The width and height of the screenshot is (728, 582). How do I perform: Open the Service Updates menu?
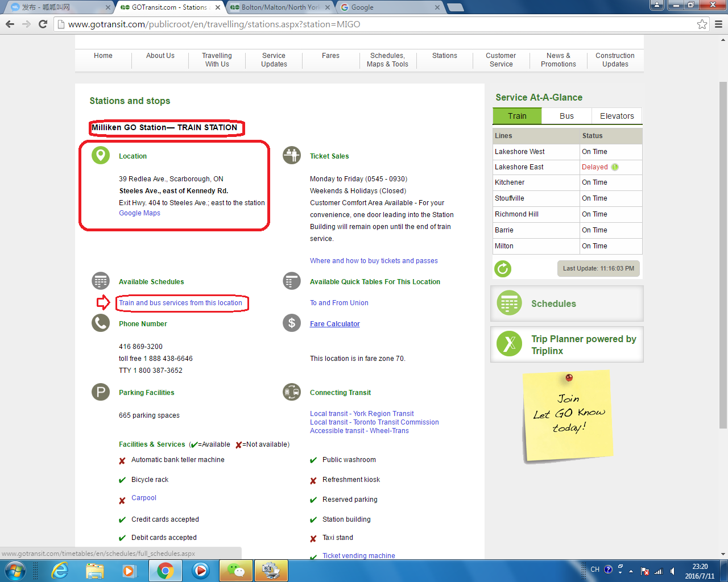274,60
